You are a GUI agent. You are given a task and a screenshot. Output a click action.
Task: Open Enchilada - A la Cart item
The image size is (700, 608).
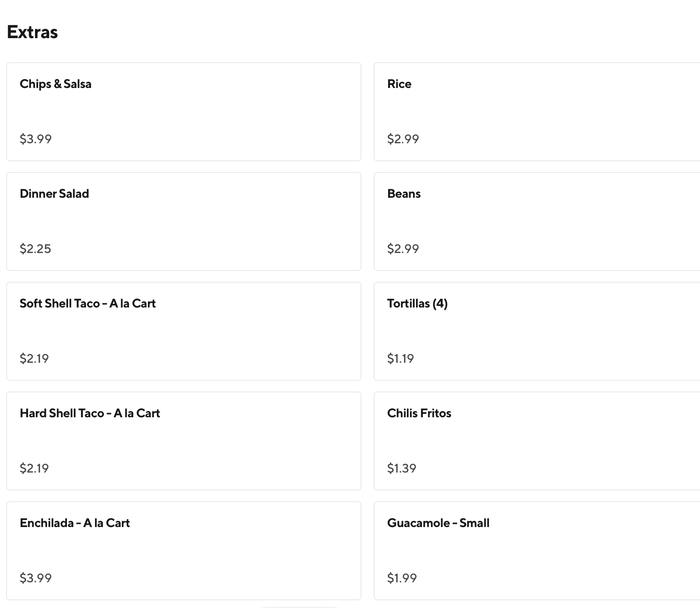tap(183, 551)
